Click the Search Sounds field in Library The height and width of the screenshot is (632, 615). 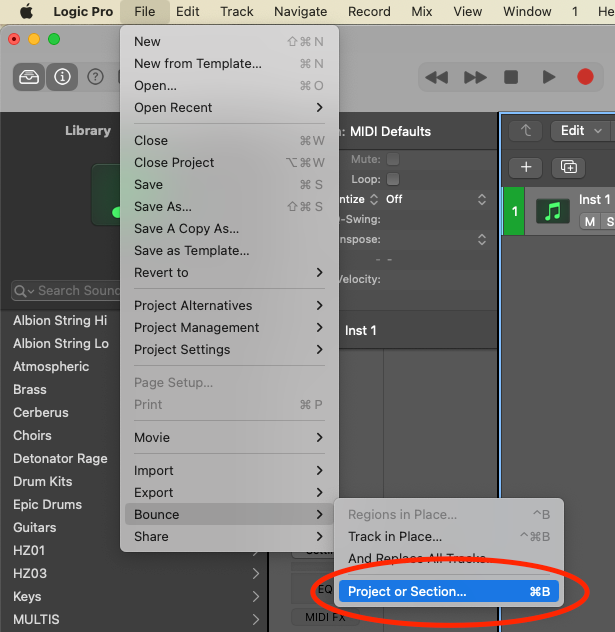(x=66, y=291)
